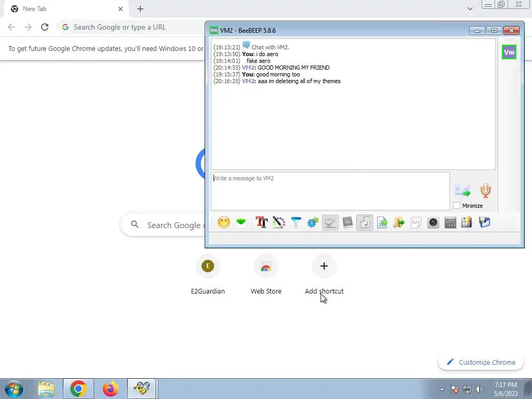Close the BeeBEEP chat window
Screen dimensions: 532x399
pyautogui.click(x=511, y=31)
